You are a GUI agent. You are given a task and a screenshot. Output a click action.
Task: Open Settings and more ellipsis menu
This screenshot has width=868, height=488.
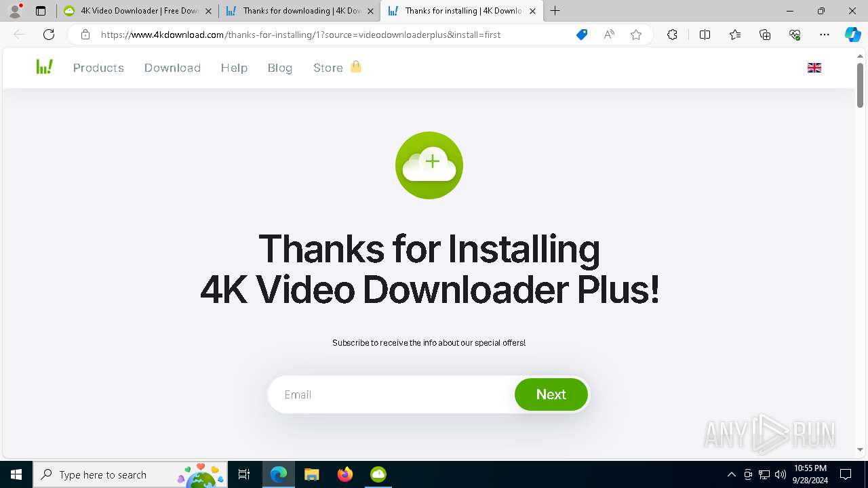825,35
